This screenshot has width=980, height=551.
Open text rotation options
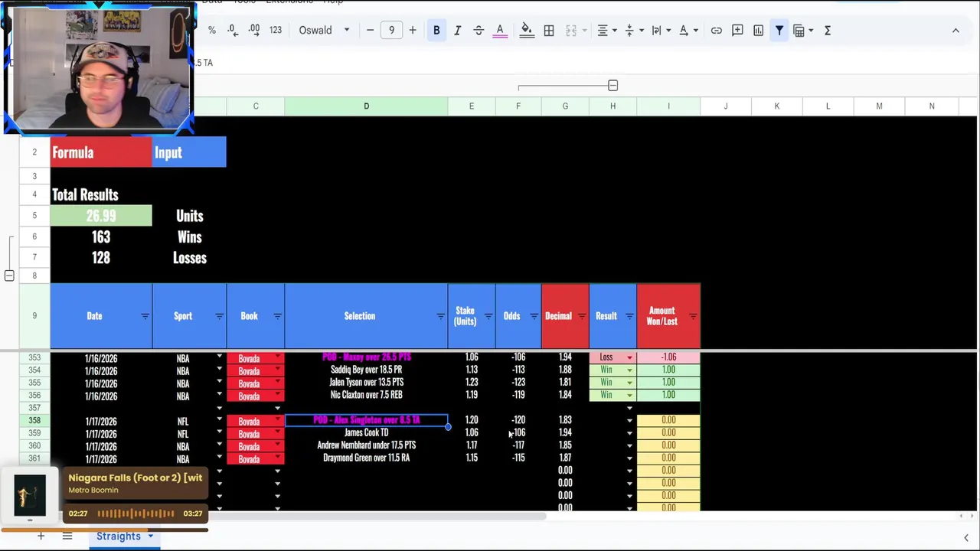[x=688, y=31]
